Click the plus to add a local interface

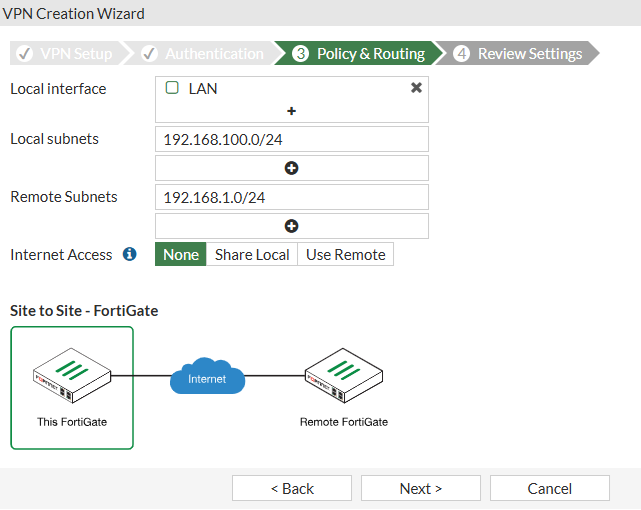pos(291,111)
